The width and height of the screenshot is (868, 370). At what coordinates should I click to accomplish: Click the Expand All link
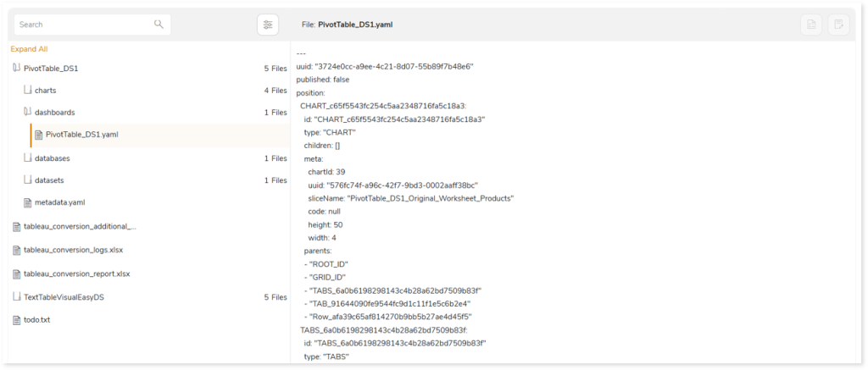point(29,49)
